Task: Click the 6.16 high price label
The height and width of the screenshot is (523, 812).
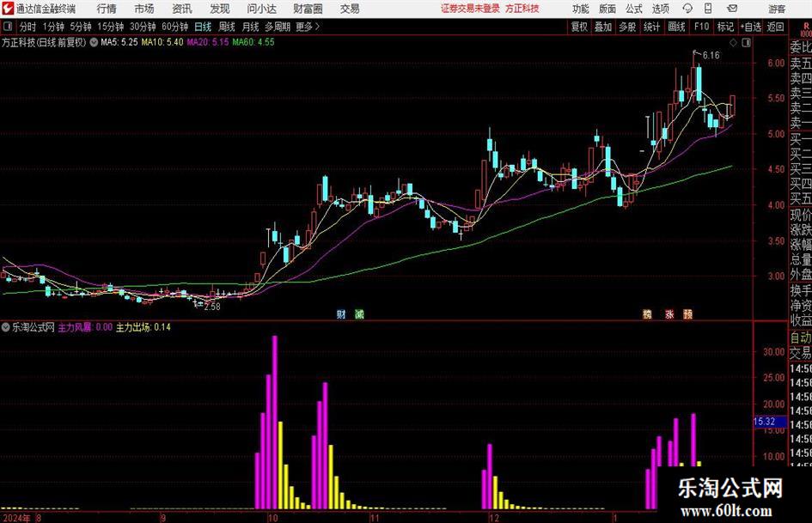Action: (711, 56)
